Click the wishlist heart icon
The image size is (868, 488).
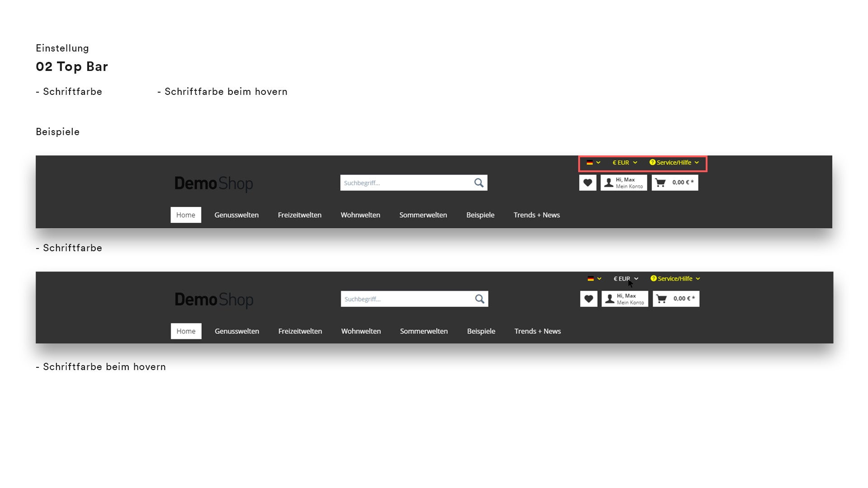[x=588, y=183]
